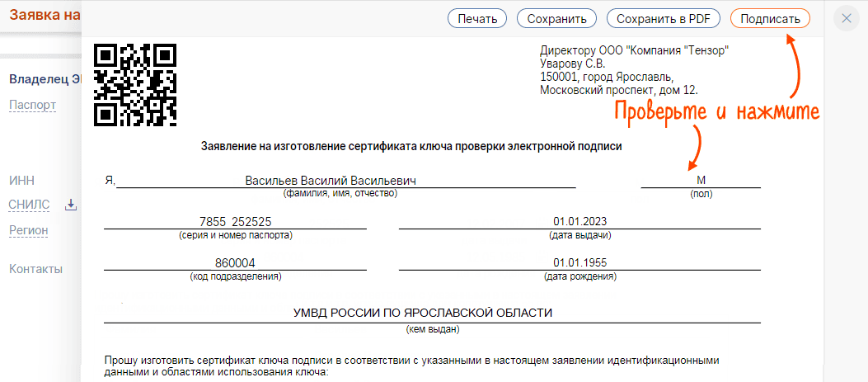Image resolution: width=868 pixels, height=382 pixels.
Task: Open the Паспорт link in sidebar
Action: 32,105
